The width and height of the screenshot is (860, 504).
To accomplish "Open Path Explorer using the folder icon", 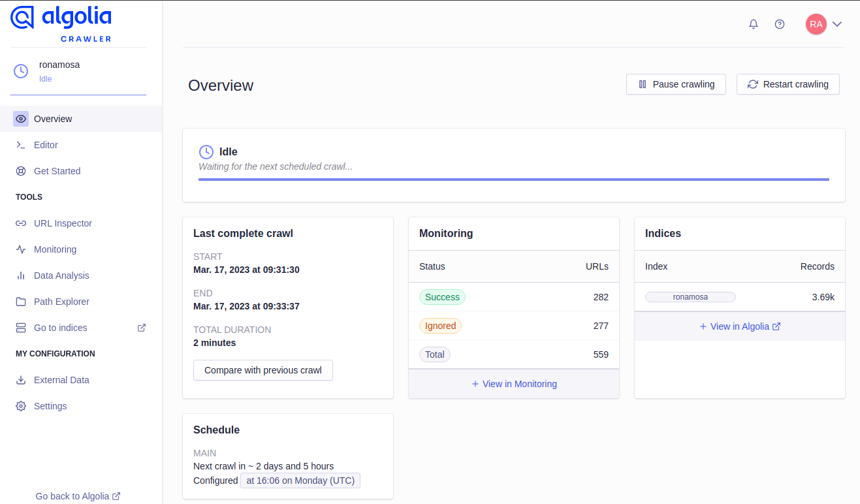I will tap(20, 302).
